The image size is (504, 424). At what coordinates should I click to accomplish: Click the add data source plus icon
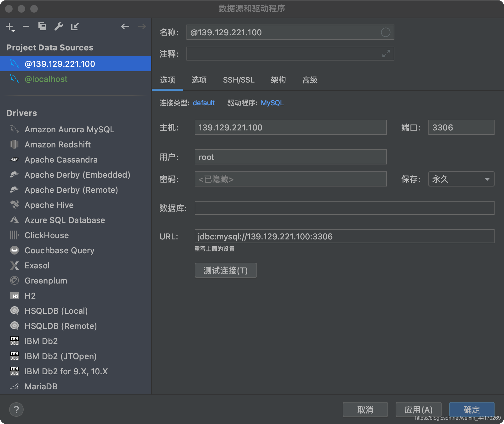point(10,27)
